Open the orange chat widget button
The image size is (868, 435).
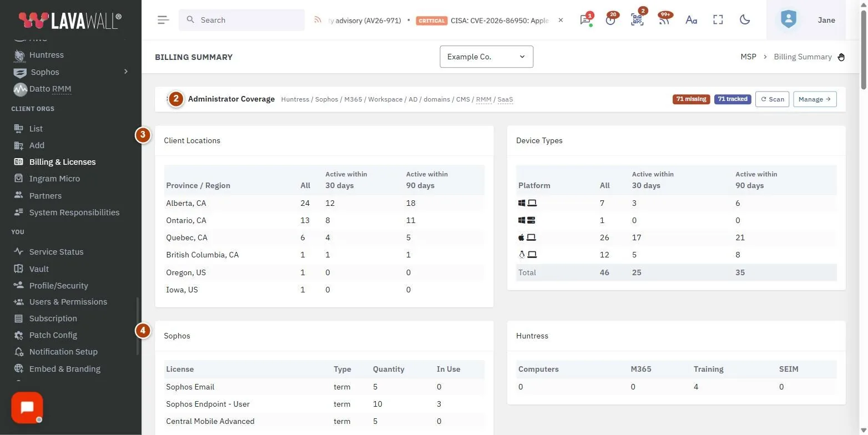click(27, 408)
